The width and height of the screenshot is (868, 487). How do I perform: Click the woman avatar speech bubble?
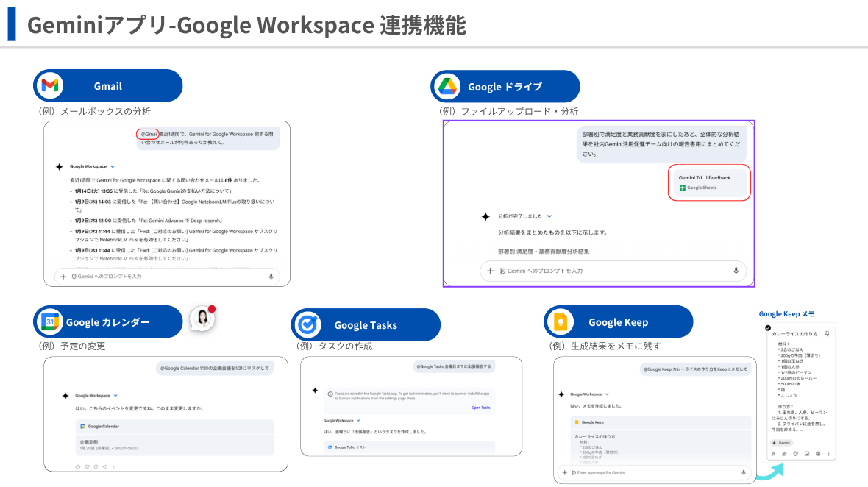tap(202, 318)
